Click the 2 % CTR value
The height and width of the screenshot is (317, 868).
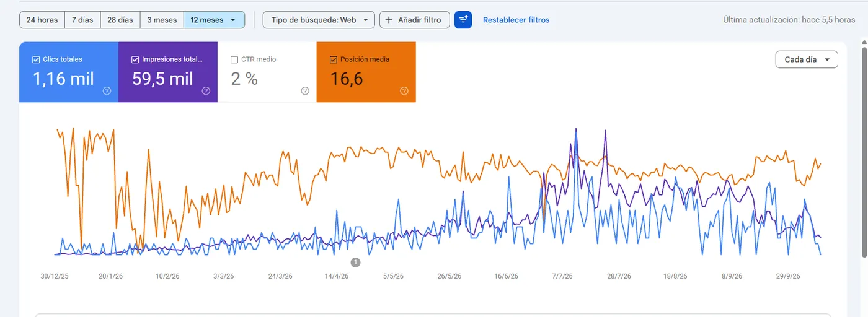[x=244, y=79]
